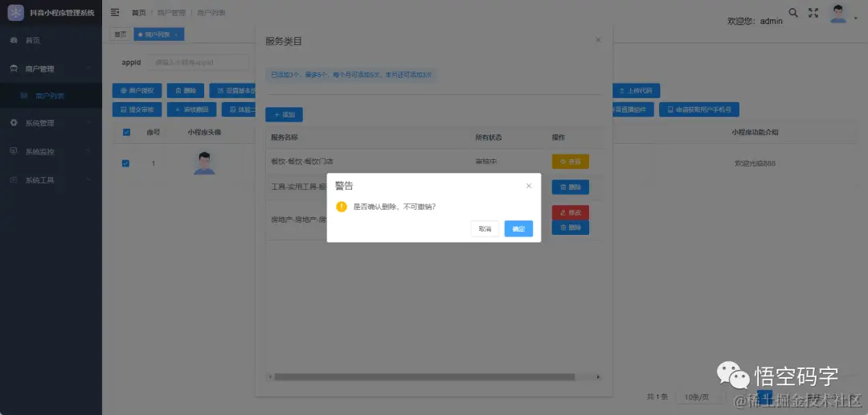Click the 添加 button in 服务类目
Image resolution: width=868 pixels, height=415 pixels.
click(x=284, y=115)
